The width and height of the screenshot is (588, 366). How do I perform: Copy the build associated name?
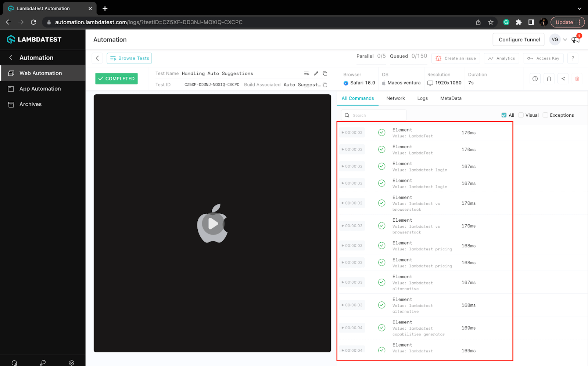click(325, 85)
